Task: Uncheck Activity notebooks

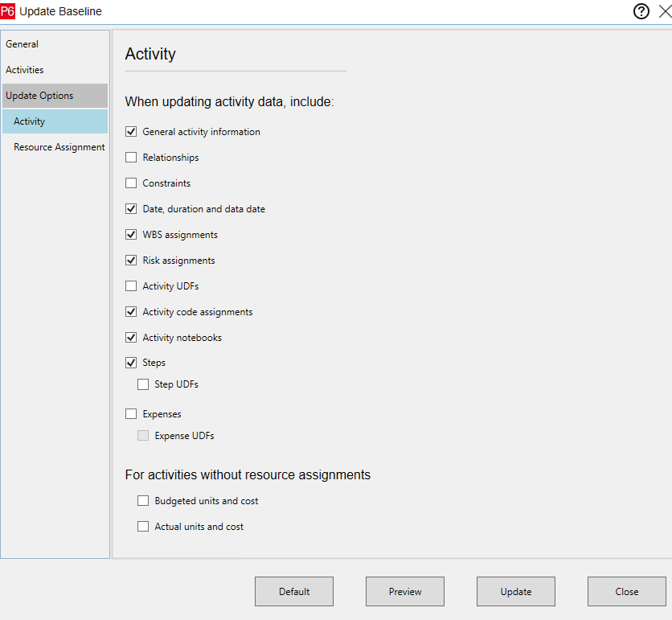Action: [131, 337]
